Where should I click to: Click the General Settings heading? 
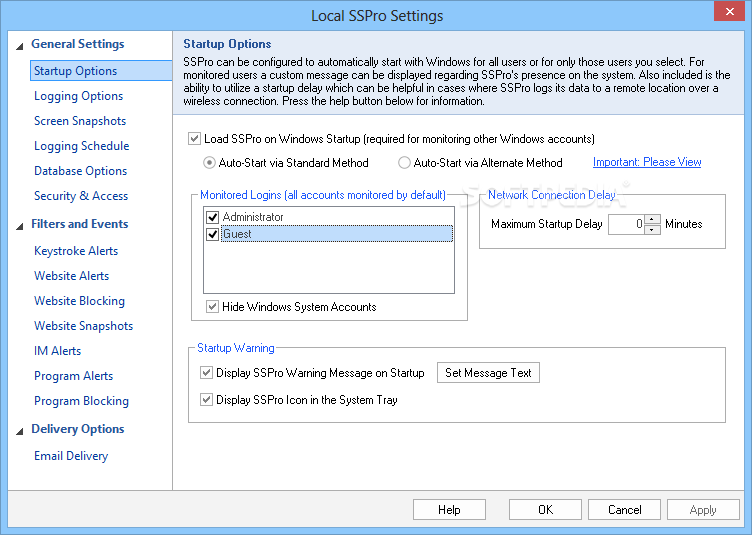point(78,44)
